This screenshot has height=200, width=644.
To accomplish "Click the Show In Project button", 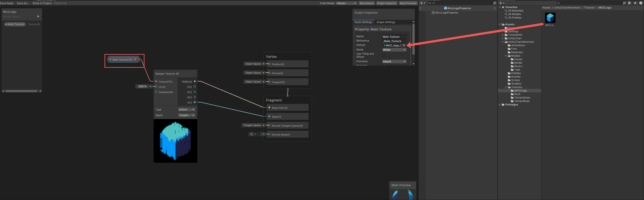I will [42, 3].
